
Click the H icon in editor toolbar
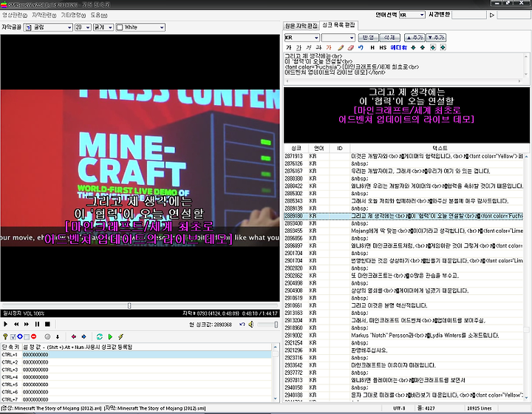(x=372, y=47)
